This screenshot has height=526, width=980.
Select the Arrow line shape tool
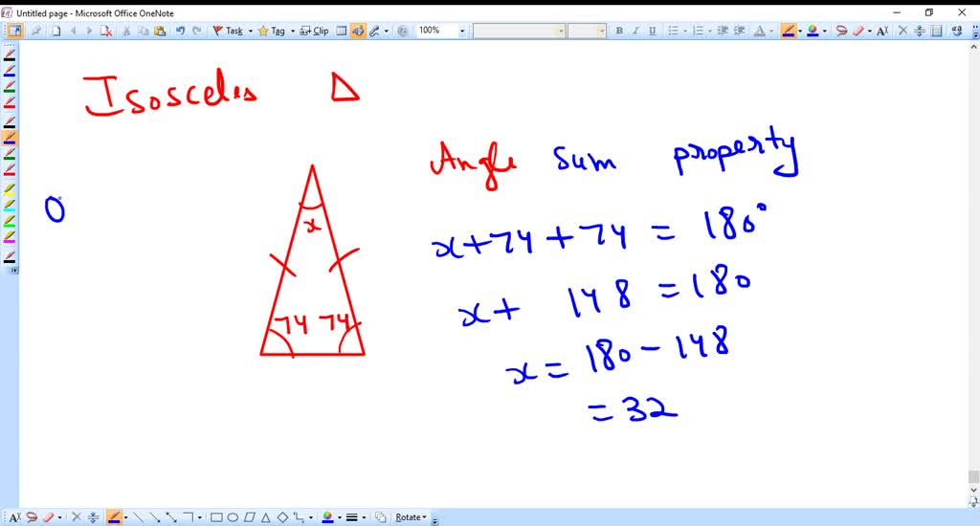(x=154, y=517)
